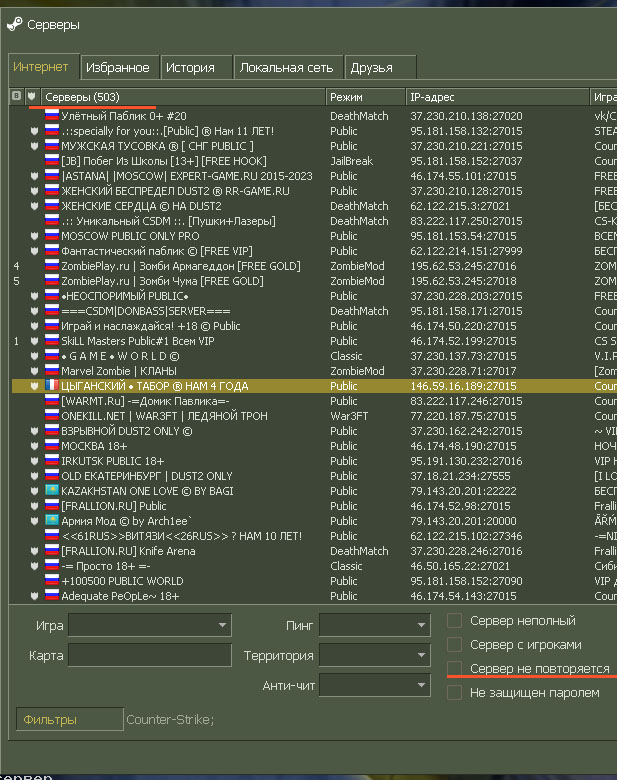Click JailBreak mode cell
Screen dimensions: 617x780
point(351,161)
